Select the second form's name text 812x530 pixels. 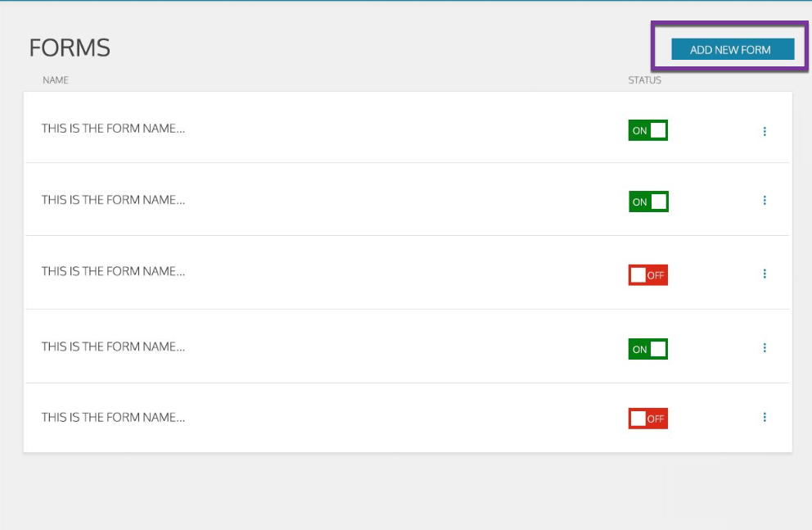click(113, 200)
